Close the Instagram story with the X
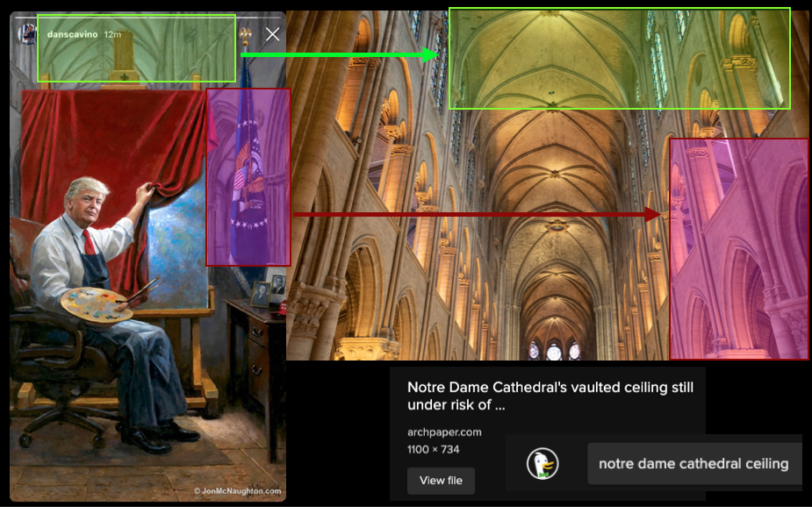The width and height of the screenshot is (812, 507). 272,35
